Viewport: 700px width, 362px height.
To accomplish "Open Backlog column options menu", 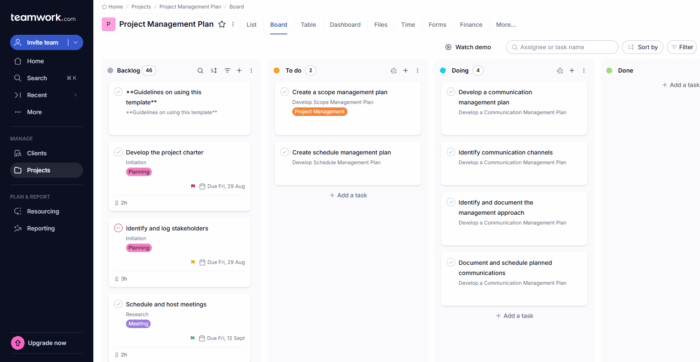I will click(251, 71).
